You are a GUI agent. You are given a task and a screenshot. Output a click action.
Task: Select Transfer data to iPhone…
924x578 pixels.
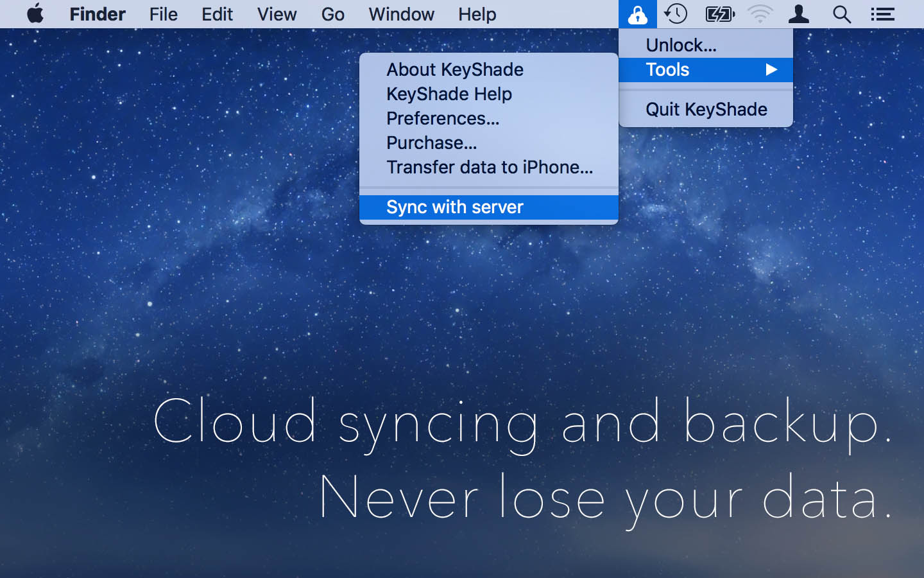tap(489, 167)
